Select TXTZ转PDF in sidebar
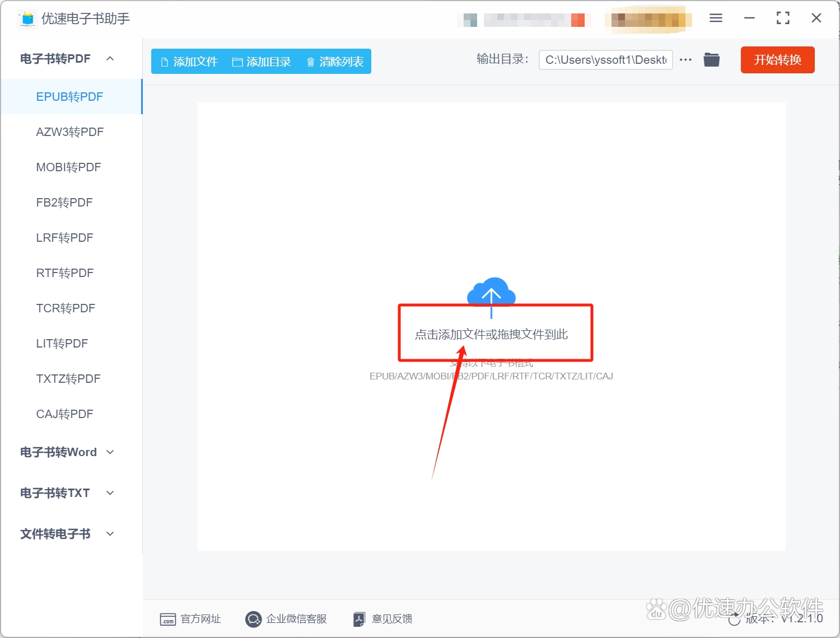Screen dimensions: 840x638 [x=71, y=379]
